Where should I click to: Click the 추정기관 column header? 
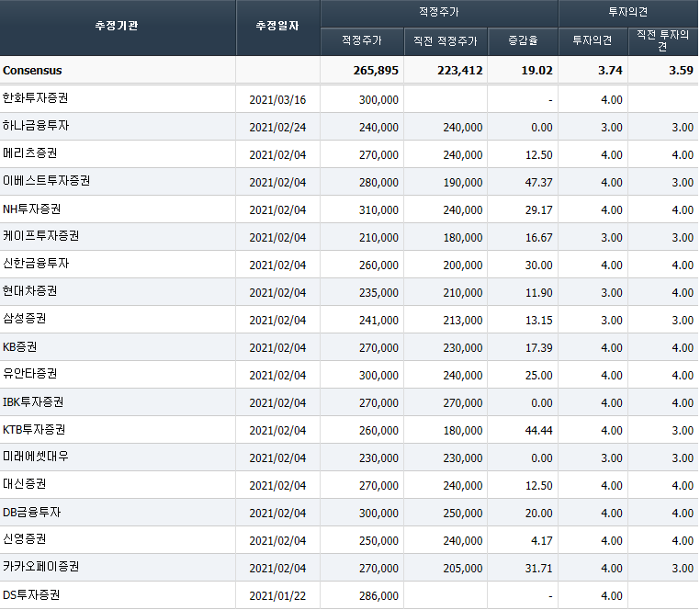click(x=117, y=26)
